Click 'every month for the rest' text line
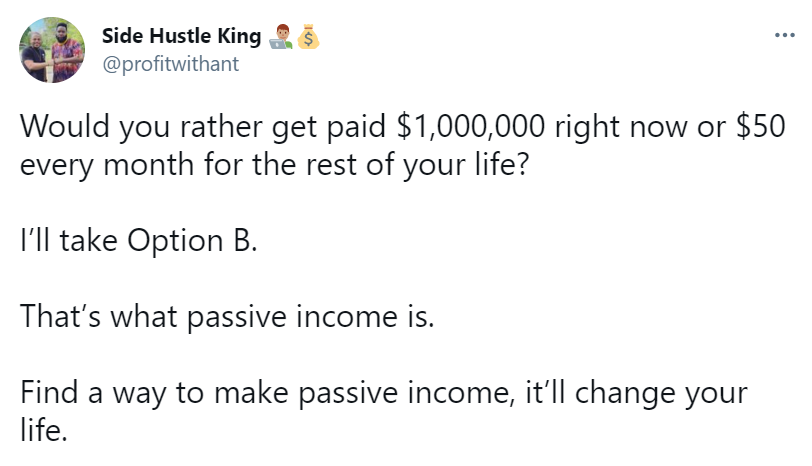812x466 pixels. pos(188,165)
